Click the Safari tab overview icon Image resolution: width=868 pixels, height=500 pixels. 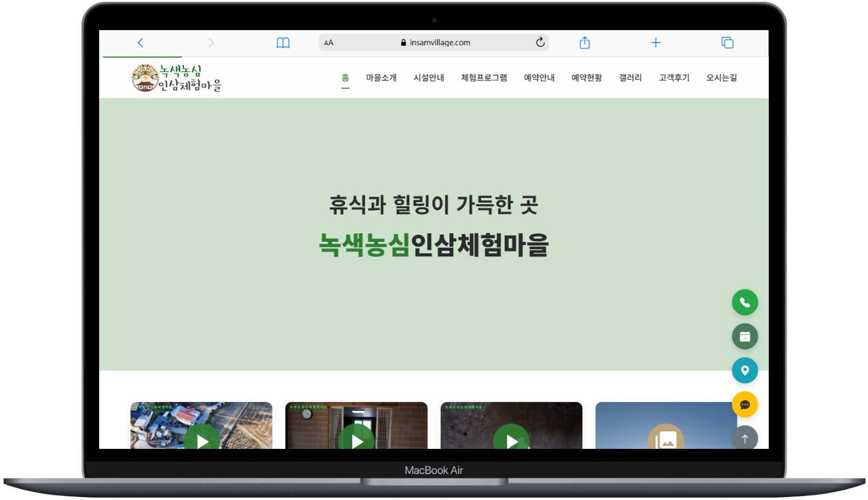(727, 42)
